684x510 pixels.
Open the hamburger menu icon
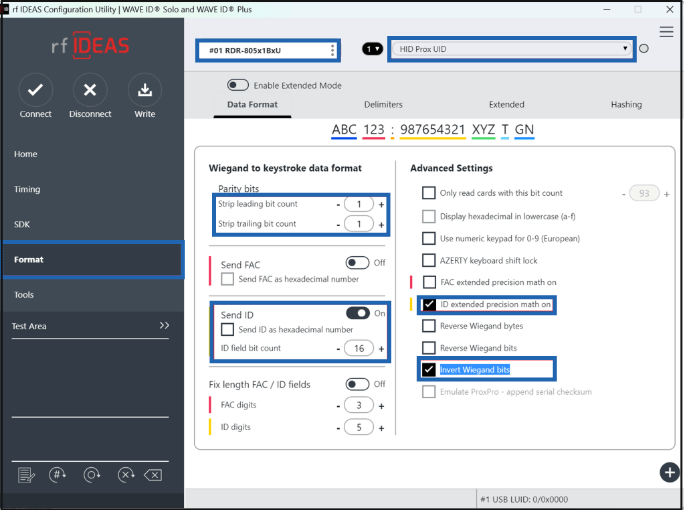[x=666, y=32]
